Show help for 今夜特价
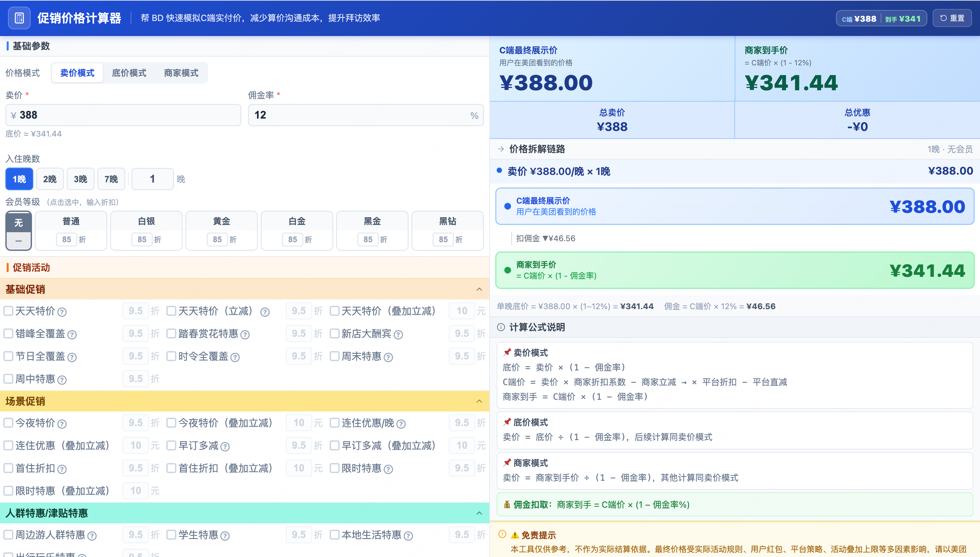 pos(62,423)
